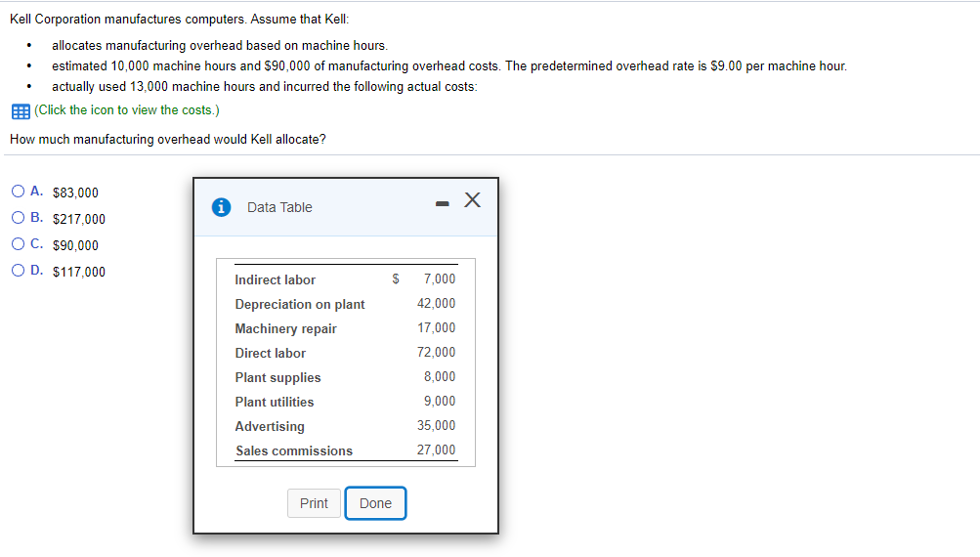
Task: Minimize the Data Table dialog
Action: pyautogui.click(x=443, y=204)
